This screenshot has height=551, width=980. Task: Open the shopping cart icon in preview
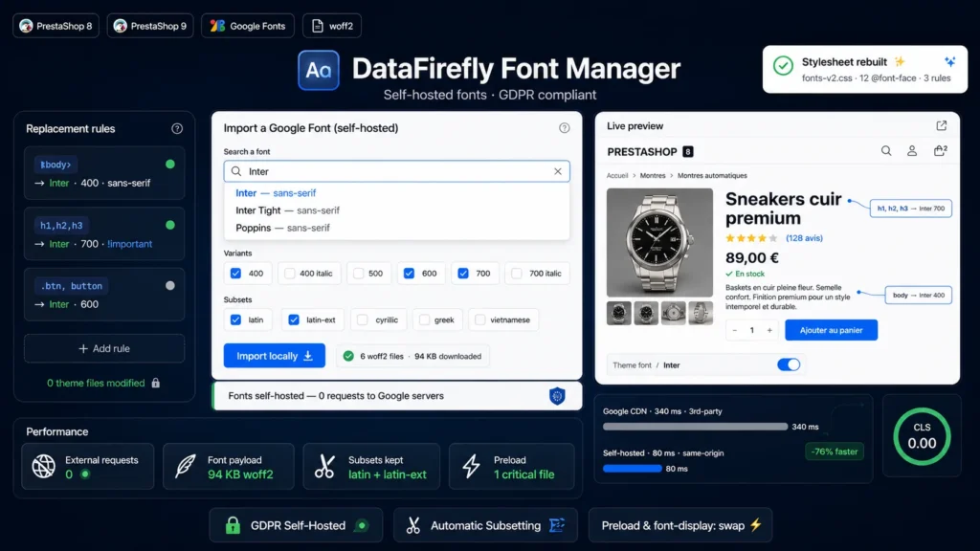[x=940, y=150]
